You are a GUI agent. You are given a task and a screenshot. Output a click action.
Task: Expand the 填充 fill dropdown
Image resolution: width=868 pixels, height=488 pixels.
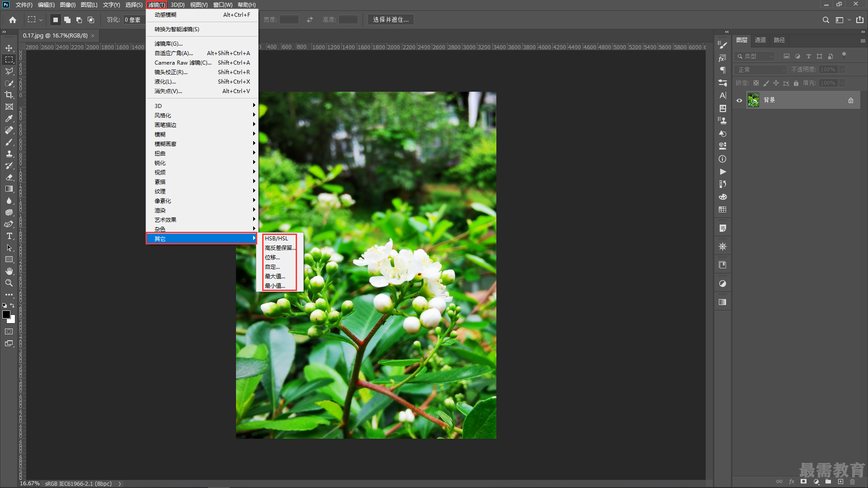click(x=842, y=83)
